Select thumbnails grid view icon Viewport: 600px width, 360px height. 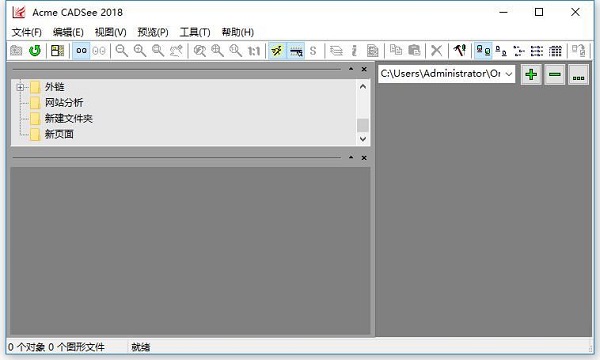tap(555, 50)
